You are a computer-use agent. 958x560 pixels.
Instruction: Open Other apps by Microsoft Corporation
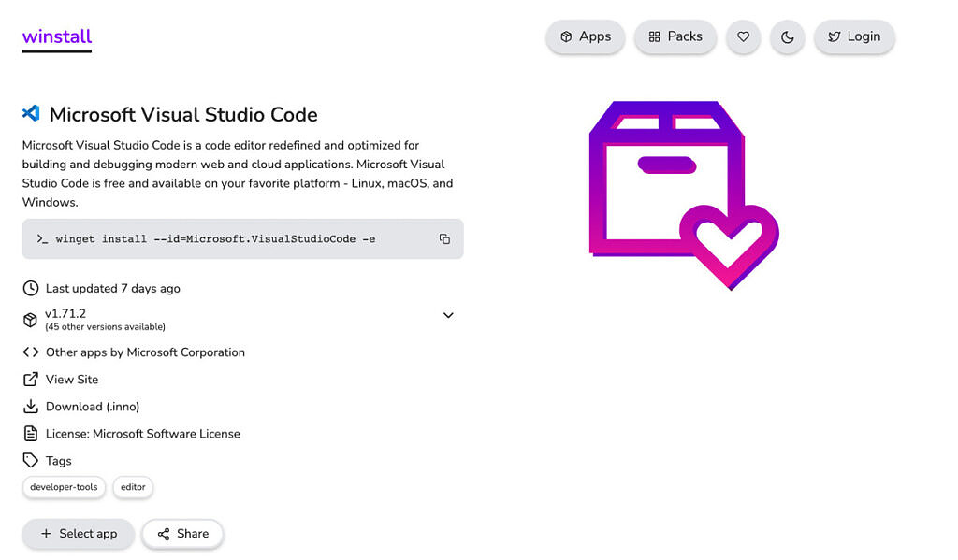point(146,352)
